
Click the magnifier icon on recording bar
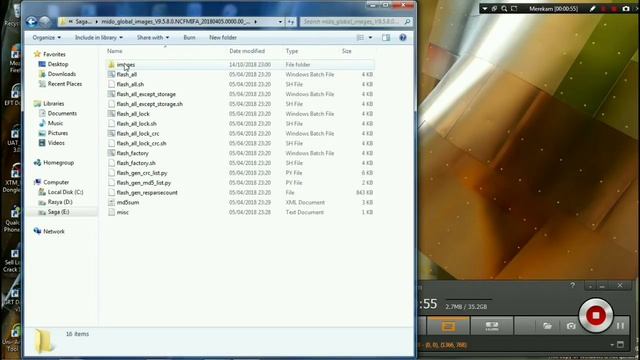point(504,9)
